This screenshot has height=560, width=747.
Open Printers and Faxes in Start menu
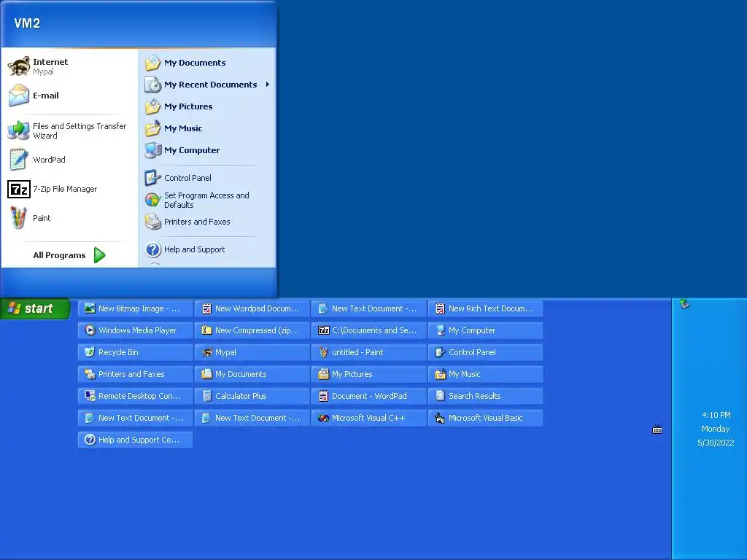(x=208, y=222)
